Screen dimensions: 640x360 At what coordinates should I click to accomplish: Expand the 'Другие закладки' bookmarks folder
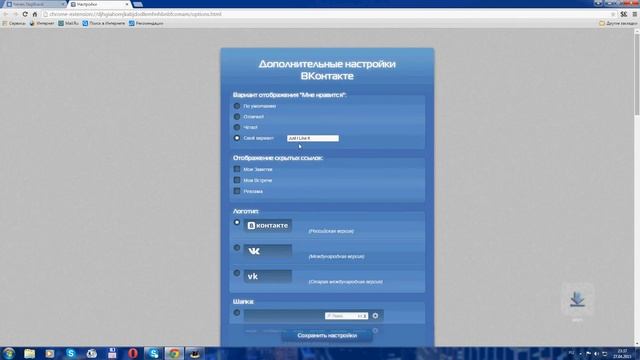[618, 23]
